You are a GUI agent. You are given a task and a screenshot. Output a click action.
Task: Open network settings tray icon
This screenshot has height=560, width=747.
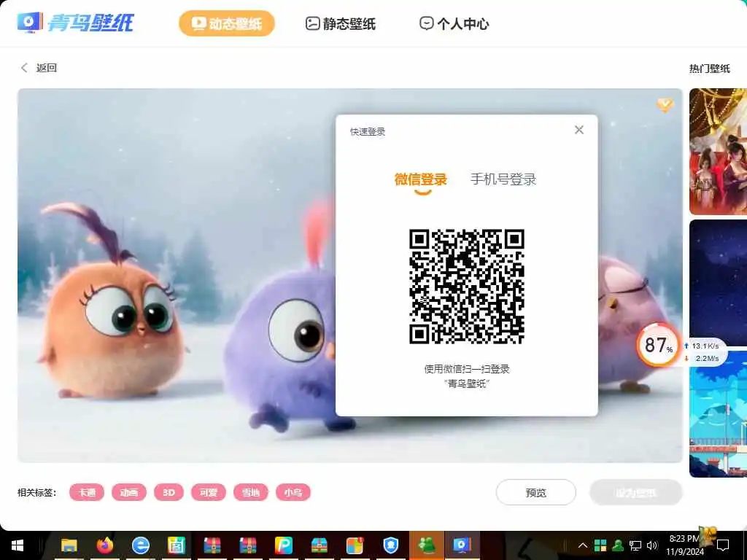point(635,545)
